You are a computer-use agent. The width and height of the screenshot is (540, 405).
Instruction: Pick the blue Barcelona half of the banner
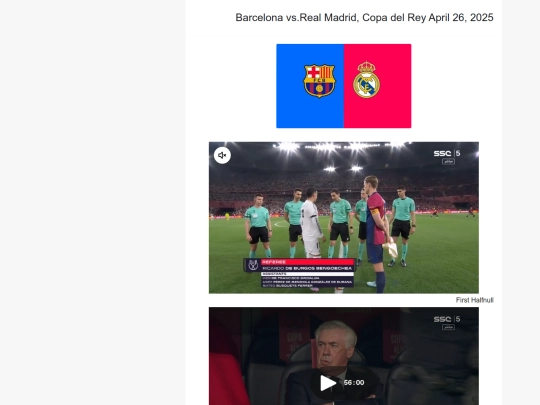point(310,86)
